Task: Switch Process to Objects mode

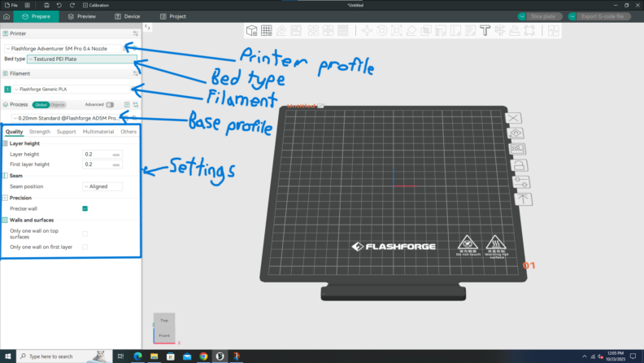Action: pos(58,105)
